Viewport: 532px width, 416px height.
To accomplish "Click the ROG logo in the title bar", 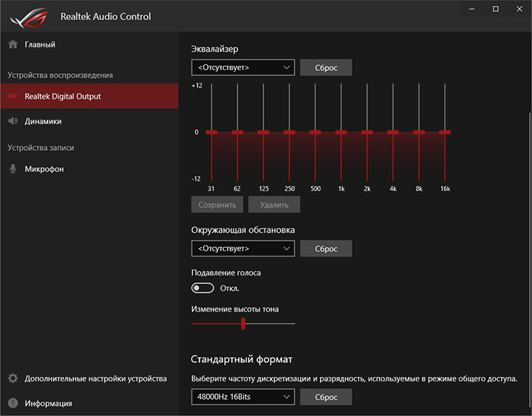I will pos(29,18).
